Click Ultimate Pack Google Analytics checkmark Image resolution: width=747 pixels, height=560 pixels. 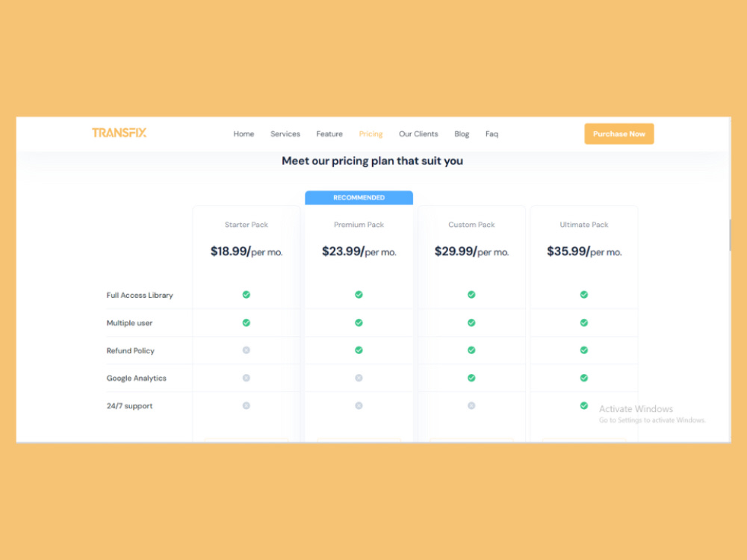click(x=583, y=378)
